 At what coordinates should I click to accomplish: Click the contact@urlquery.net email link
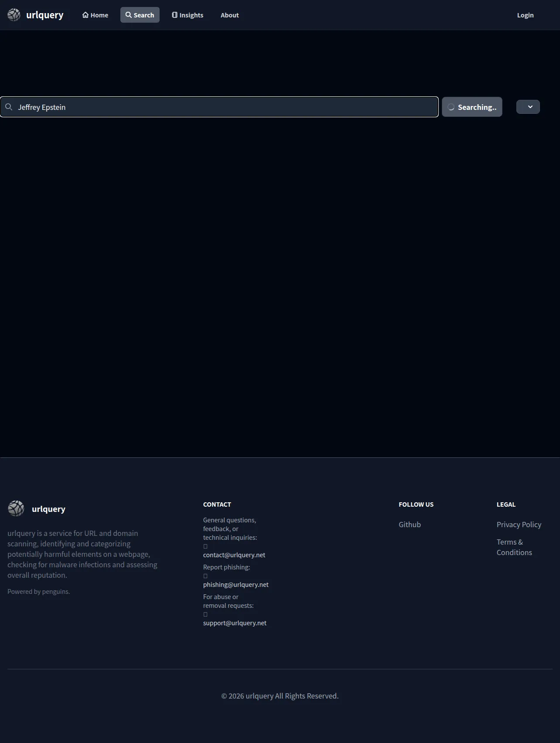[x=234, y=555]
